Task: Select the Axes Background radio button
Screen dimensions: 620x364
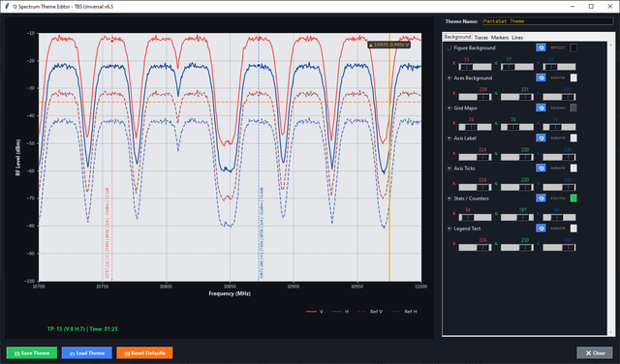Action: [449, 77]
